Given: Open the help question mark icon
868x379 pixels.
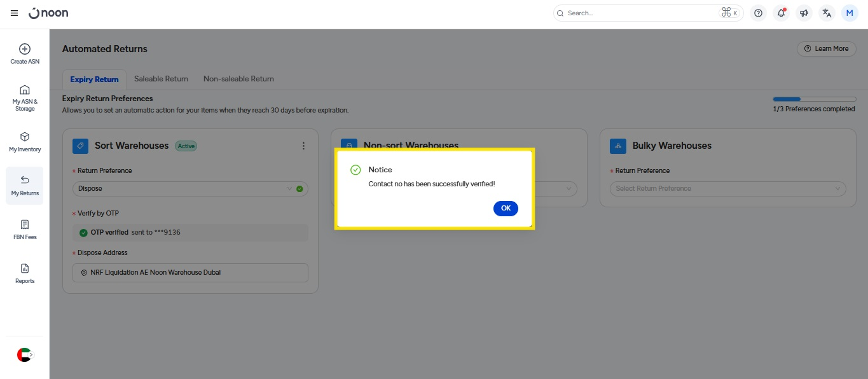Looking at the screenshot, I should 758,13.
